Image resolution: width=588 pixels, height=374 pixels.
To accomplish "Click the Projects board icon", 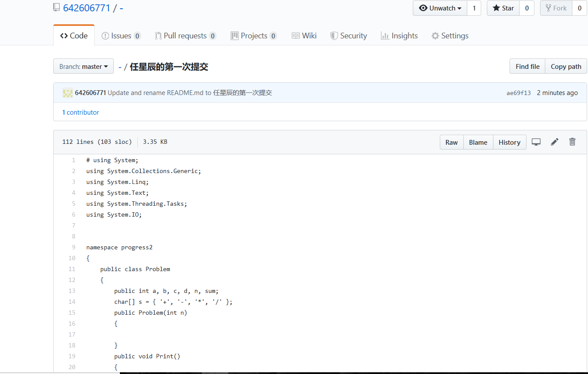I will (x=235, y=36).
